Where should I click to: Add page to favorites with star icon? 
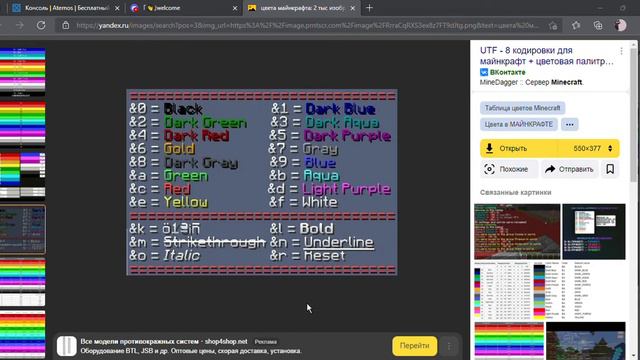coord(553,26)
